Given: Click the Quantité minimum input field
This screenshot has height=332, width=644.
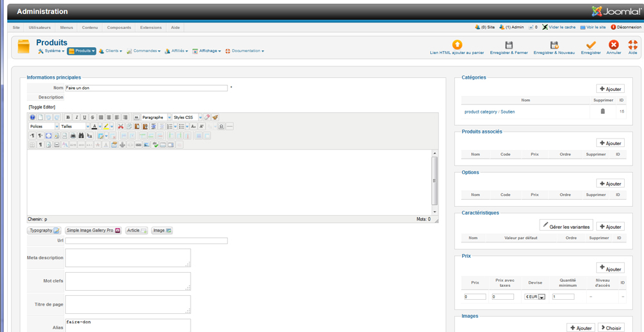Looking at the screenshot, I should 563,297.
